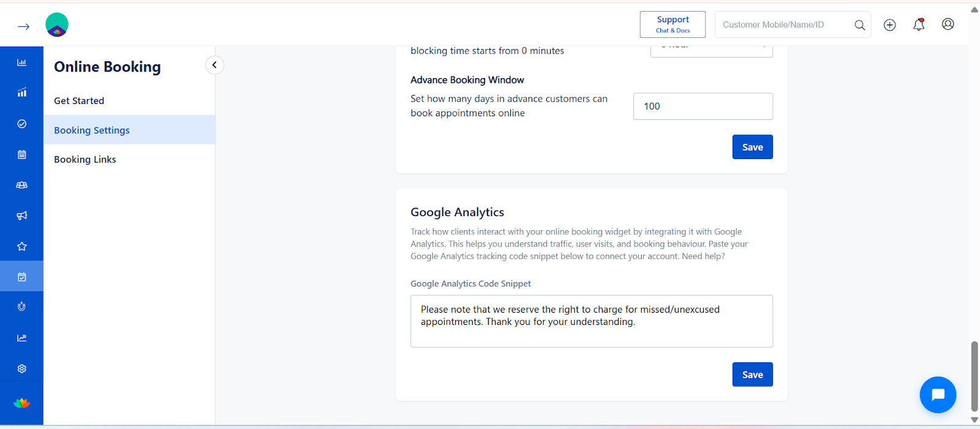Click the magnifier search icon in the header
This screenshot has height=429, width=980.
coord(860,25)
